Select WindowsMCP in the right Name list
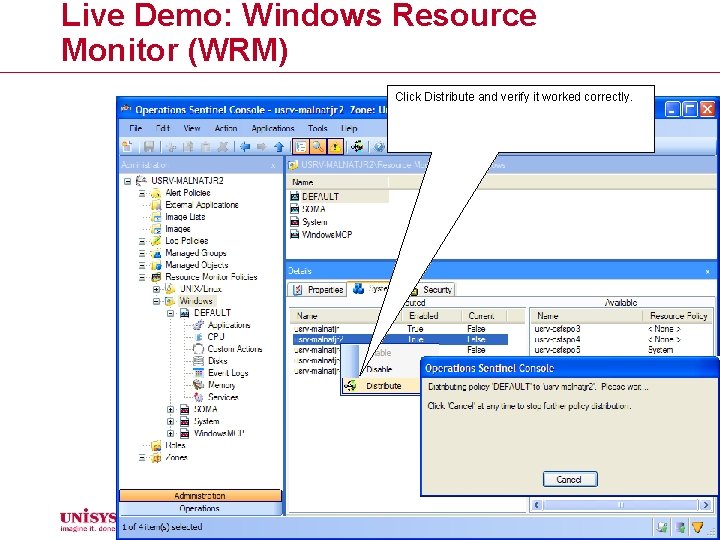This screenshot has width=720, height=540. click(326, 234)
